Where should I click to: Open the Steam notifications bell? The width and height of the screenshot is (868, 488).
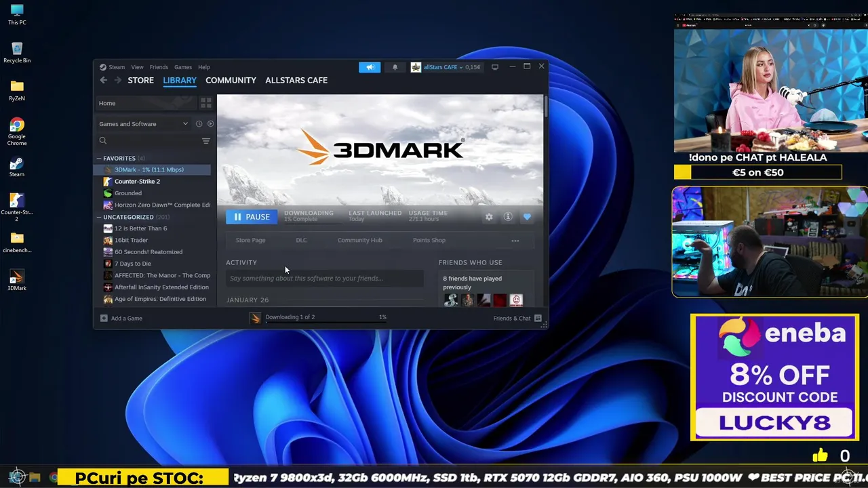(x=395, y=67)
